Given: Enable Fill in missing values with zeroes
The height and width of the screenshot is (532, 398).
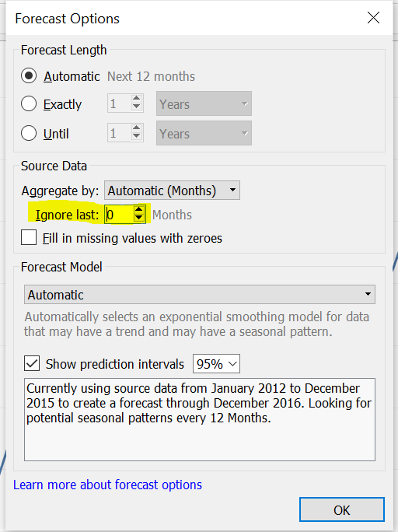Looking at the screenshot, I should [29, 237].
